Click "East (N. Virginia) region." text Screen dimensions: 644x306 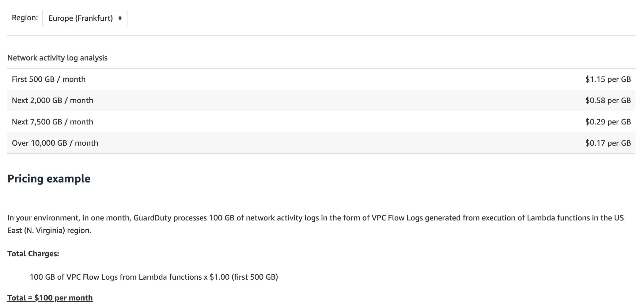49,231
